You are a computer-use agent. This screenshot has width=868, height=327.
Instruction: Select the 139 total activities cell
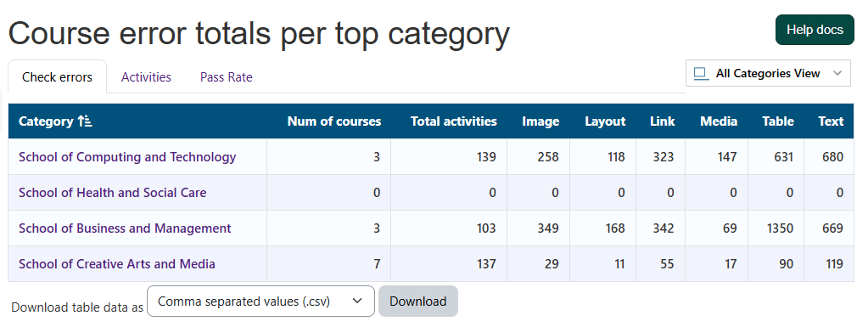tap(449, 157)
